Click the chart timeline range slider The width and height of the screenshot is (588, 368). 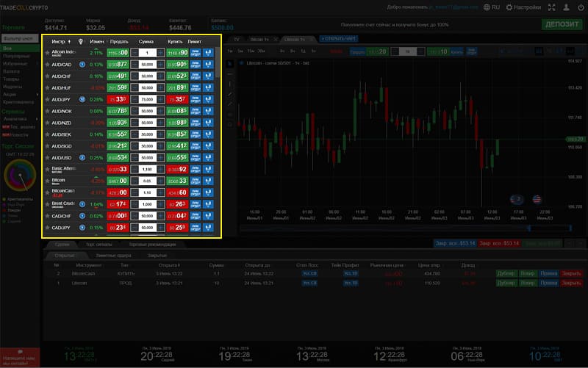point(406,228)
